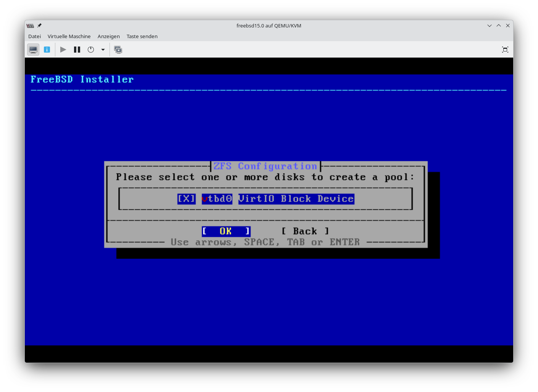Confirm disk selection with OK

[x=226, y=231]
